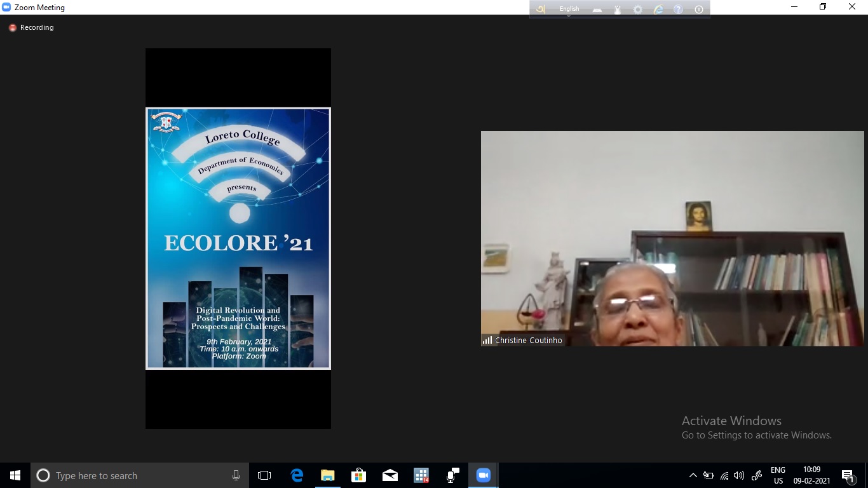Image resolution: width=868 pixels, height=488 pixels.
Task: Open the Windows Start menu
Action: point(15,475)
